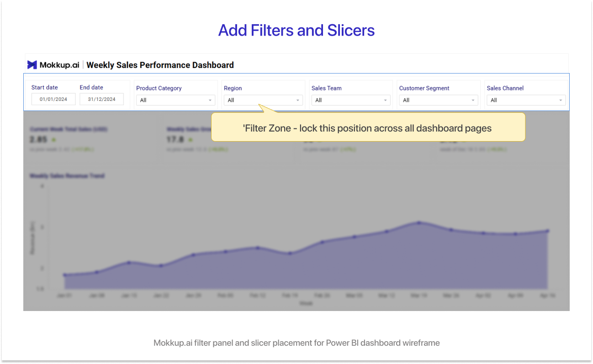Open the Region dropdown

(x=263, y=100)
